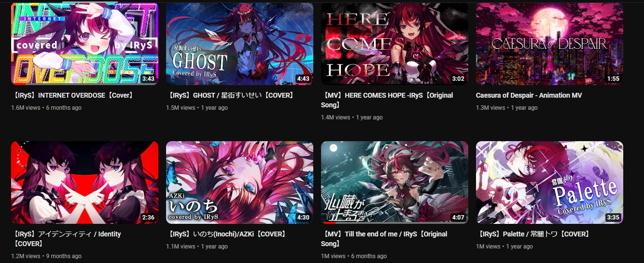The height and width of the screenshot is (263, 644).
Task: Click the red watch progress bar
Action: point(328,223)
